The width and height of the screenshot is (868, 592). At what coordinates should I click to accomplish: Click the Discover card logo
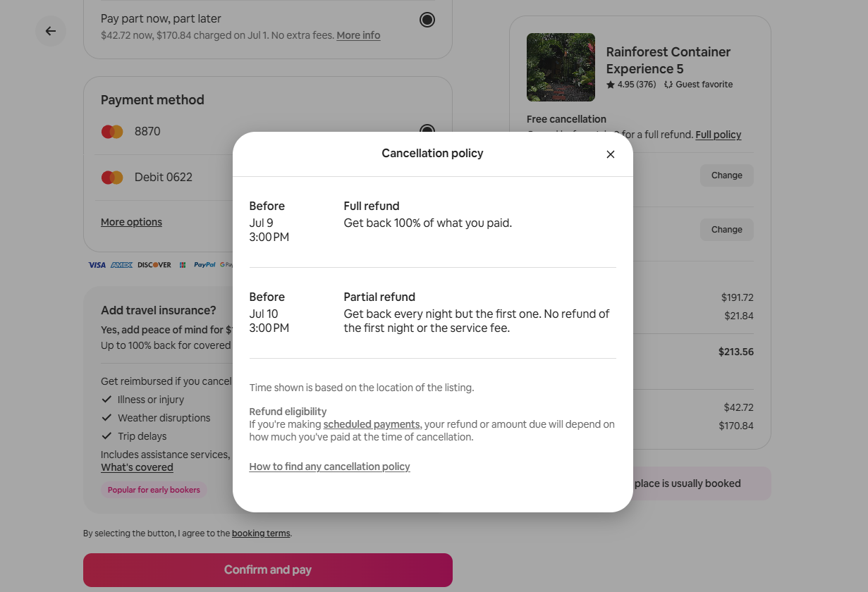[154, 265]
